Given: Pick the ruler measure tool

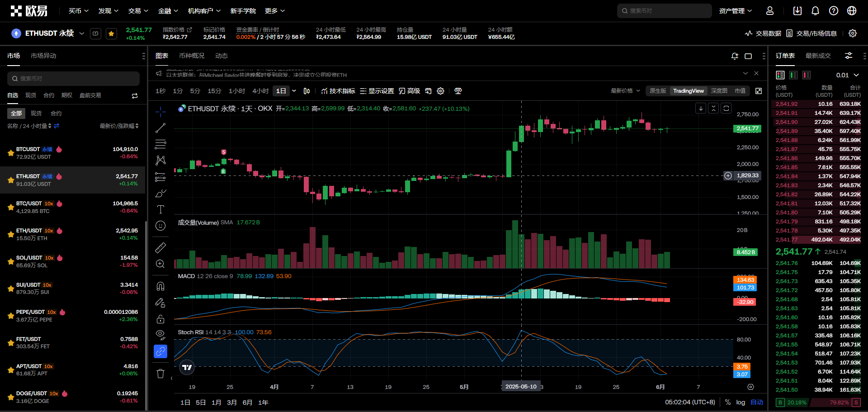Looking at the screenshot, I should [160, 248].
